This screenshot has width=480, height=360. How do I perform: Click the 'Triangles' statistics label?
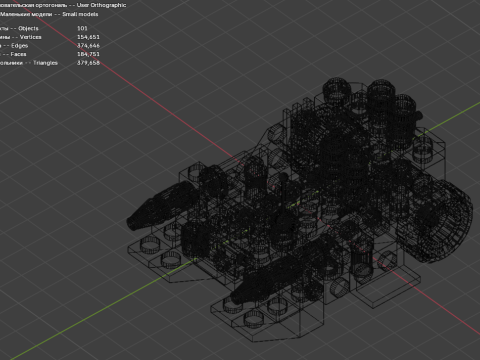[45, 63]
